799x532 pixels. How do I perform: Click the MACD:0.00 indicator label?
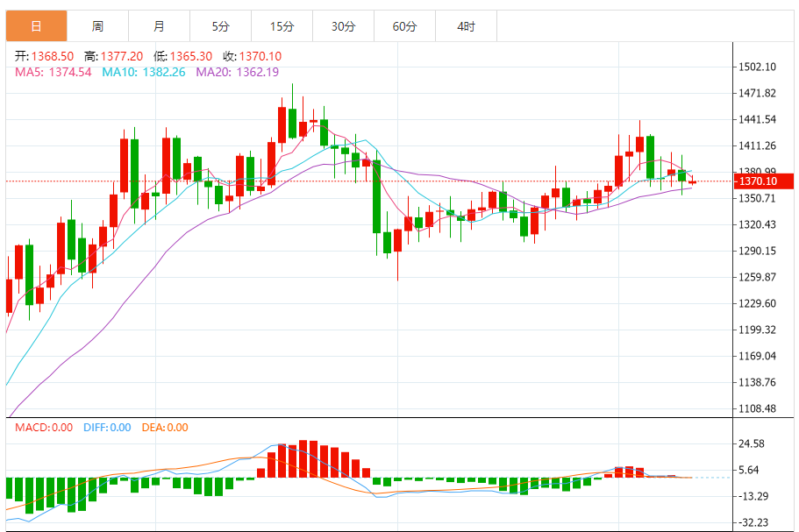pyautogui.click(x=44, y=428)
